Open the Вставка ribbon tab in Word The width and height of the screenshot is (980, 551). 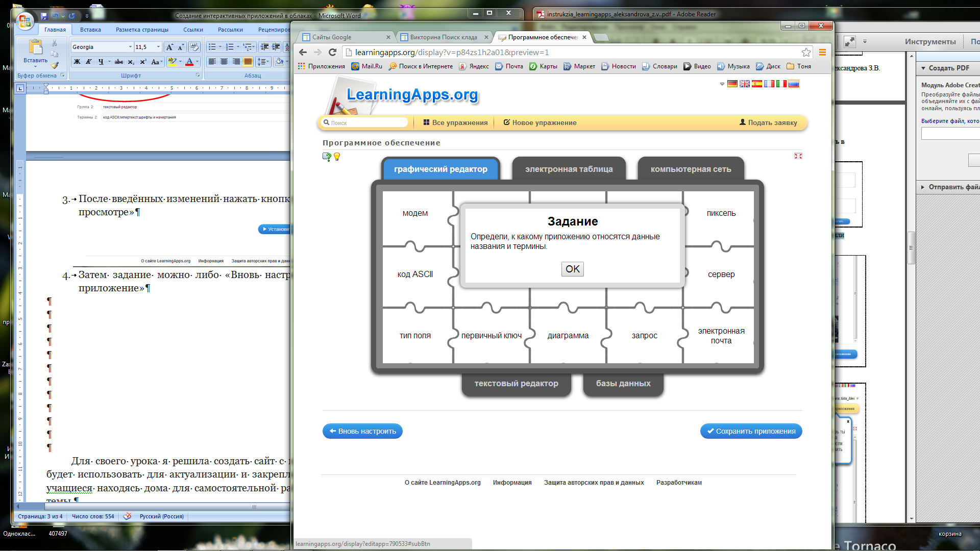(x=90, y=30)
